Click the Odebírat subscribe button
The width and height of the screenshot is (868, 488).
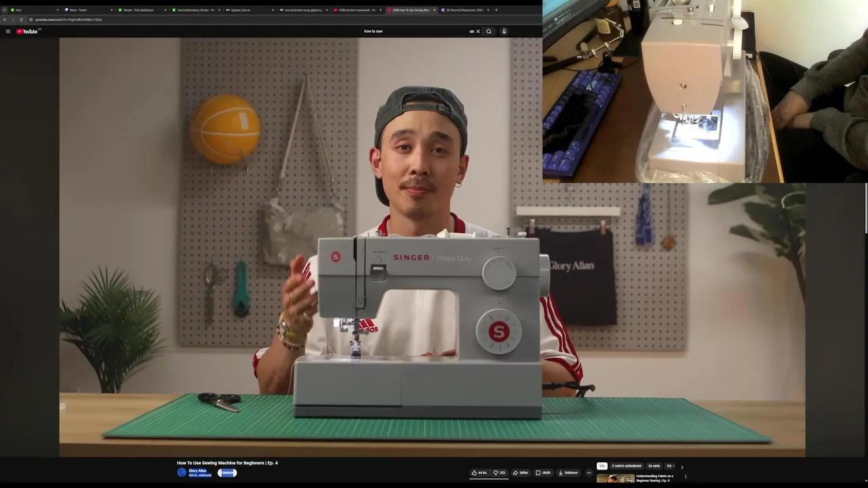click(x=227, y=472)
